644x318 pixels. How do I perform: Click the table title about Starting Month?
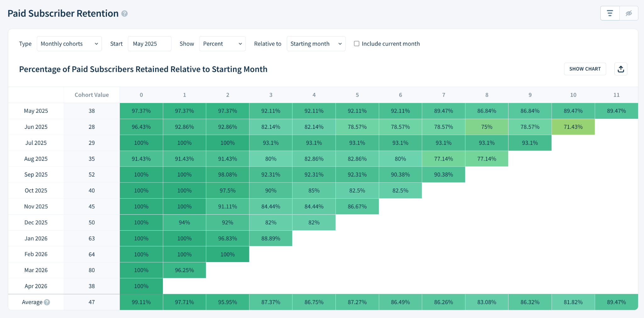pos(143,69)
